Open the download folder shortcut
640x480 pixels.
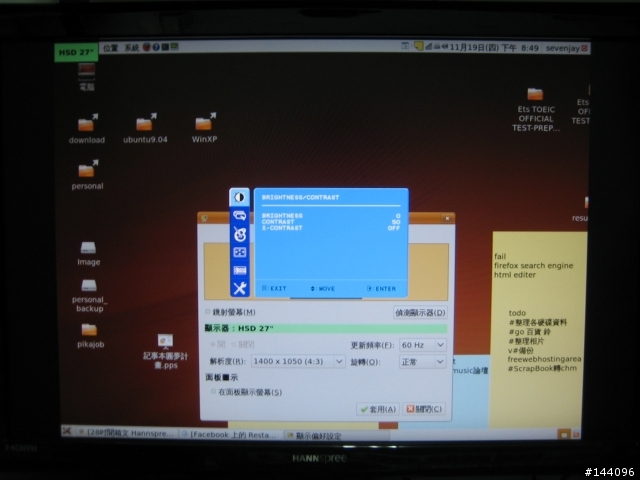[87, 129]
